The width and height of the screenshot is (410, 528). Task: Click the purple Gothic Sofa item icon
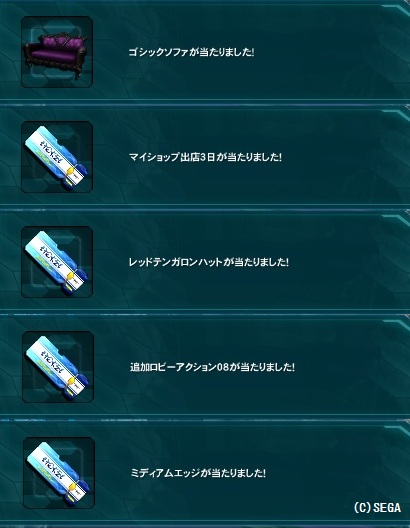[57, 52]
